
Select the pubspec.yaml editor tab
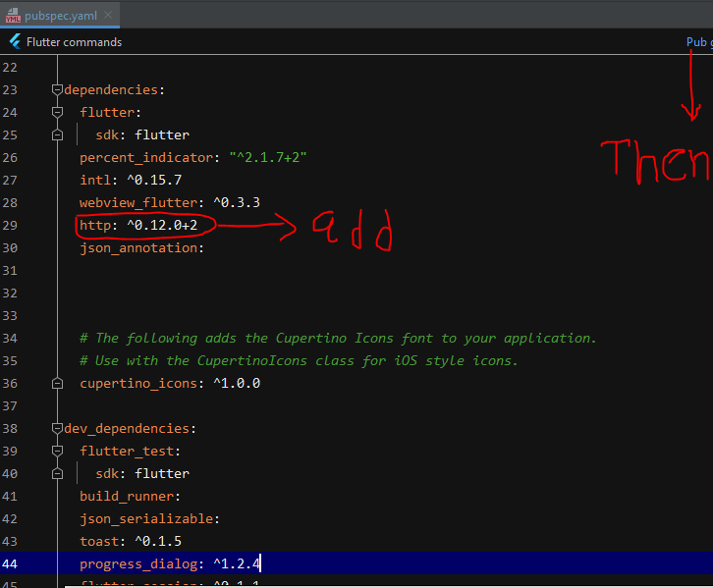point(60,15)
